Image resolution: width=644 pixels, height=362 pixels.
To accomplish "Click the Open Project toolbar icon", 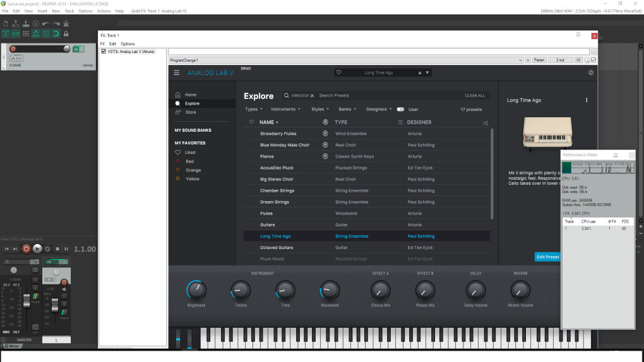I will click(x=16, y=24).
